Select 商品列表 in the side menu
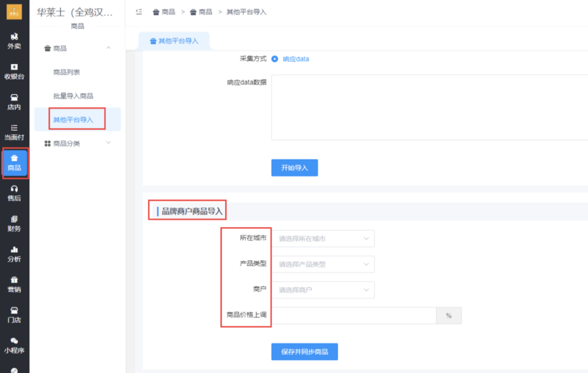Image resolution: width=588 pixels, height=373 pixels. 67,72
